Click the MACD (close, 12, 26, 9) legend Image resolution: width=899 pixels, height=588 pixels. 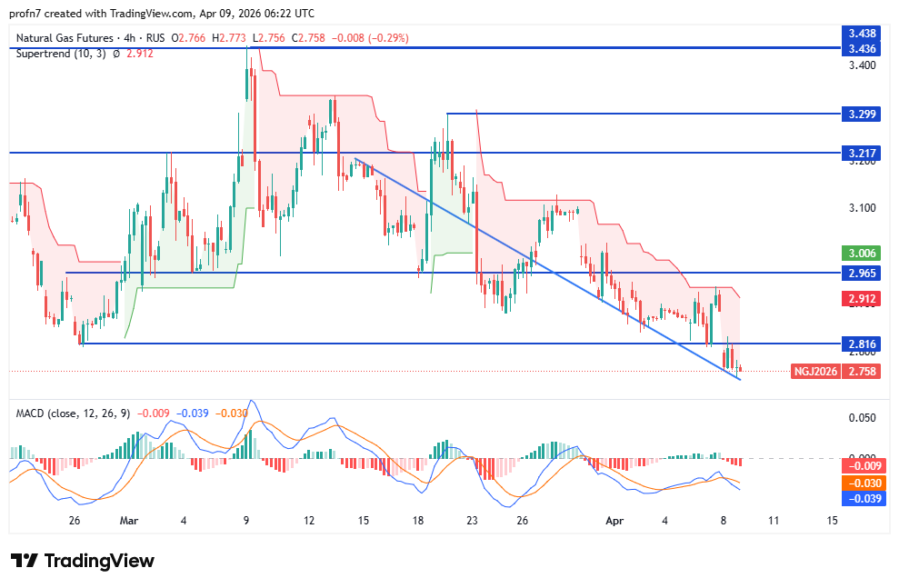pos(74,414)
